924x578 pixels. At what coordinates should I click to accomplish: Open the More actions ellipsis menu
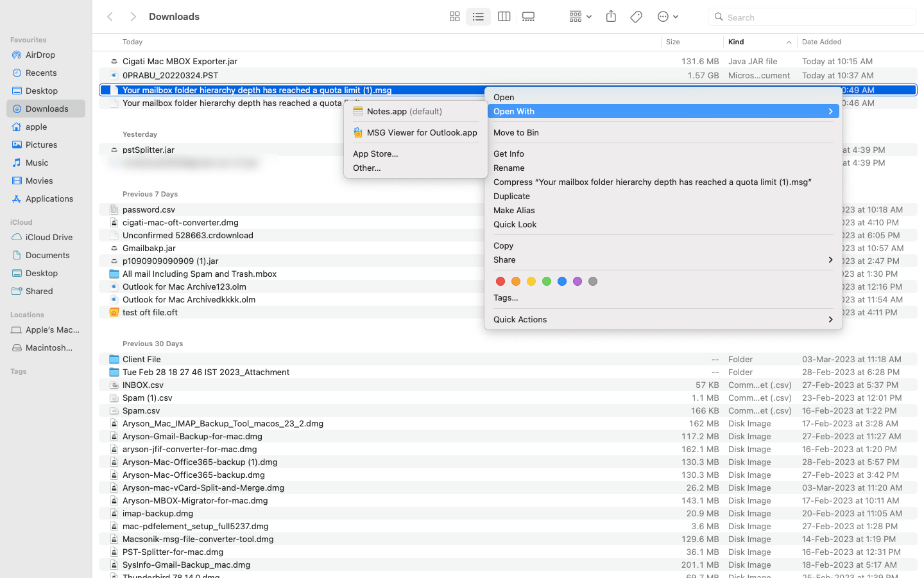tap(668, 17)
